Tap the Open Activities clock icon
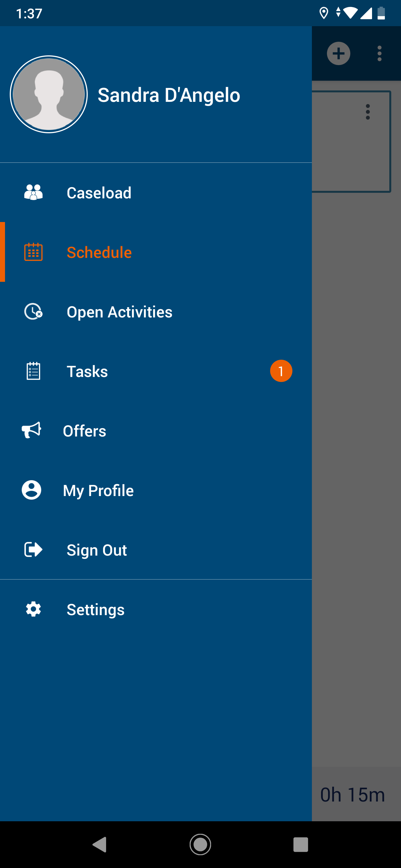Image resolution: width=401 pixels, height=868 pixels. tap(33, 312)
